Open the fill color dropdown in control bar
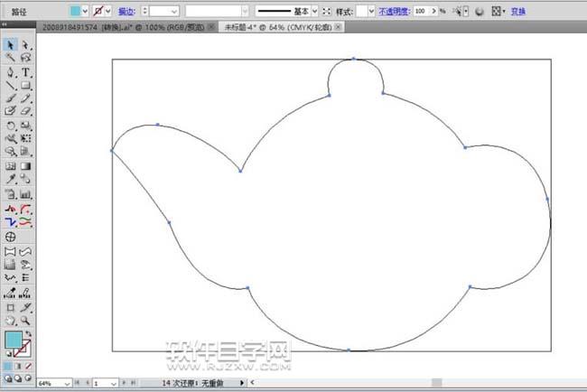The width and height of the screenshot is (587, 392). pyautogui.click(x=85, y=11)
